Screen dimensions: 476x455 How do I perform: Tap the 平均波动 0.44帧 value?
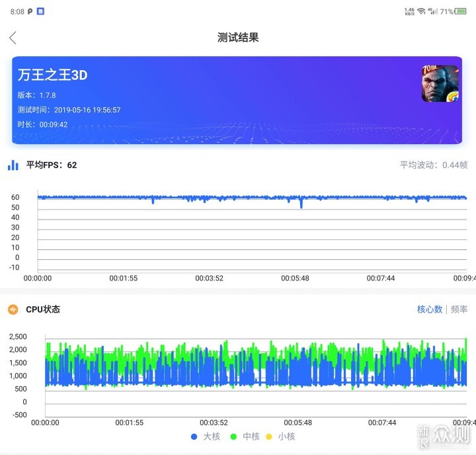434,165
